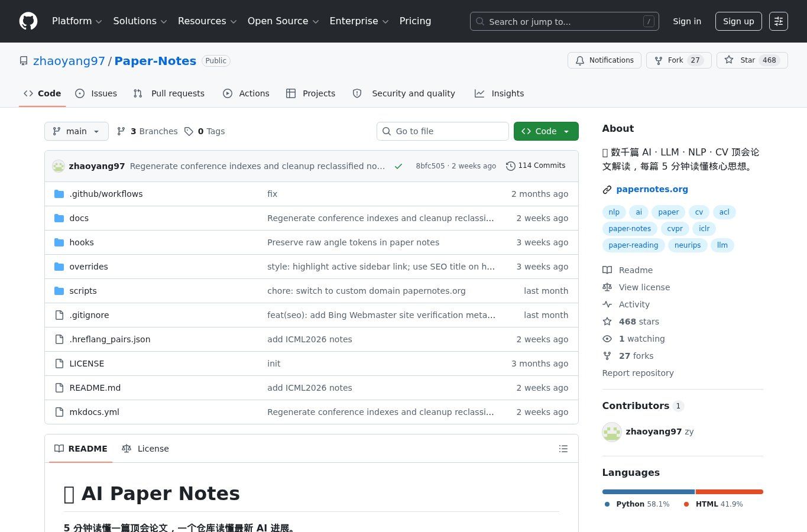807x532 pixels.
Task: Open the papernotes.org website link
Action: 652,190
